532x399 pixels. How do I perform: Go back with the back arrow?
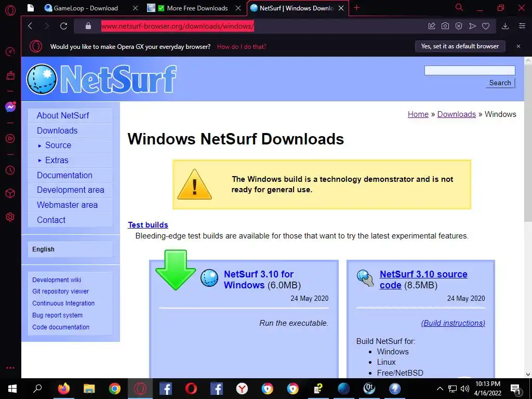pos(30,26)
